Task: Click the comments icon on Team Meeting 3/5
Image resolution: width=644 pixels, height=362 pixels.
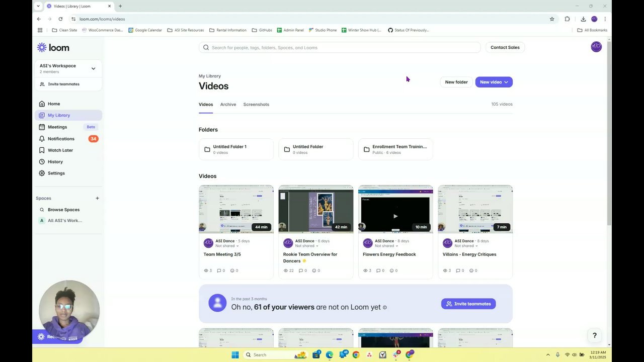Action: pos(219,270)
